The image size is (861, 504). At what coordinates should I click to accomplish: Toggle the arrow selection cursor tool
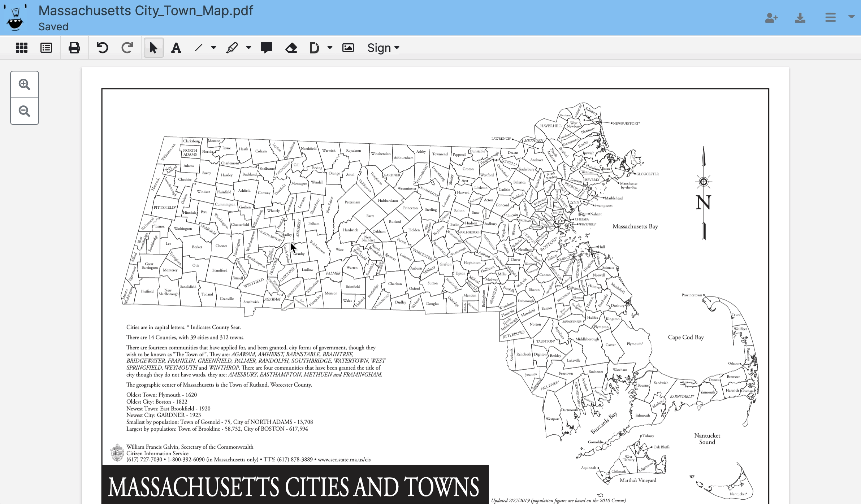click(153, 48)
